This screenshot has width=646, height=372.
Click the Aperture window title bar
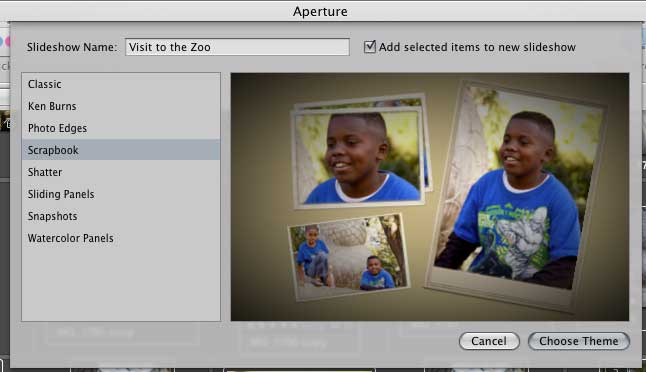tap(321, 11)
